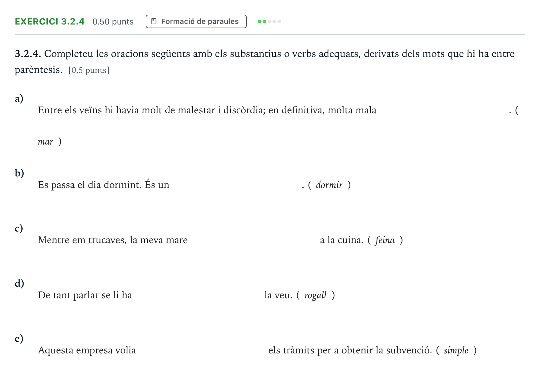Click the third gray difficulty dot
This screenshot has width=540, height=392.
click(269, 21)
